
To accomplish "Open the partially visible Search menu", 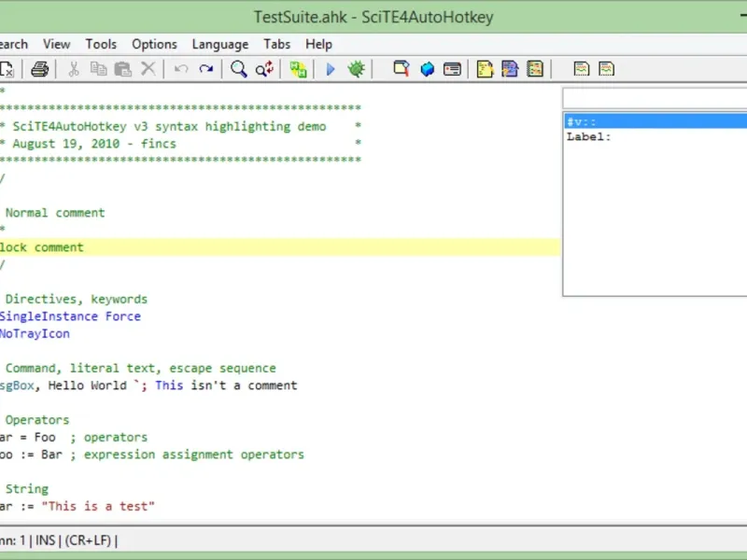I will click(x=14, y=44).
